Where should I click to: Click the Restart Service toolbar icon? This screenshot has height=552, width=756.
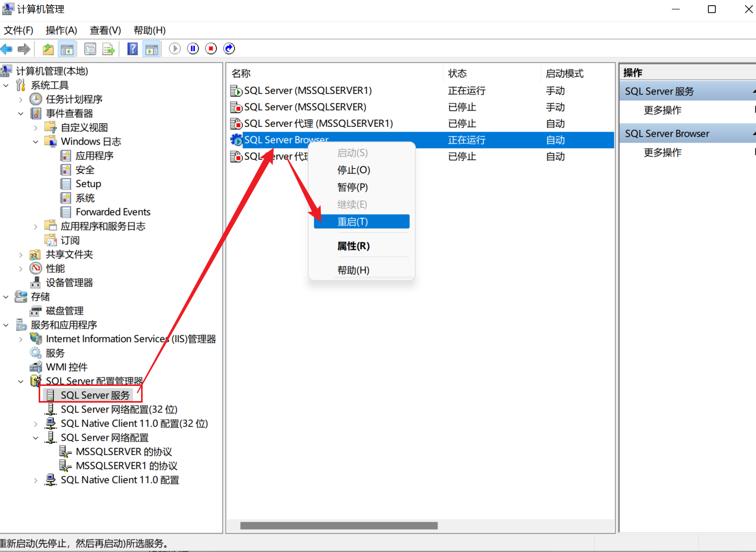click(x=229, y=49)
